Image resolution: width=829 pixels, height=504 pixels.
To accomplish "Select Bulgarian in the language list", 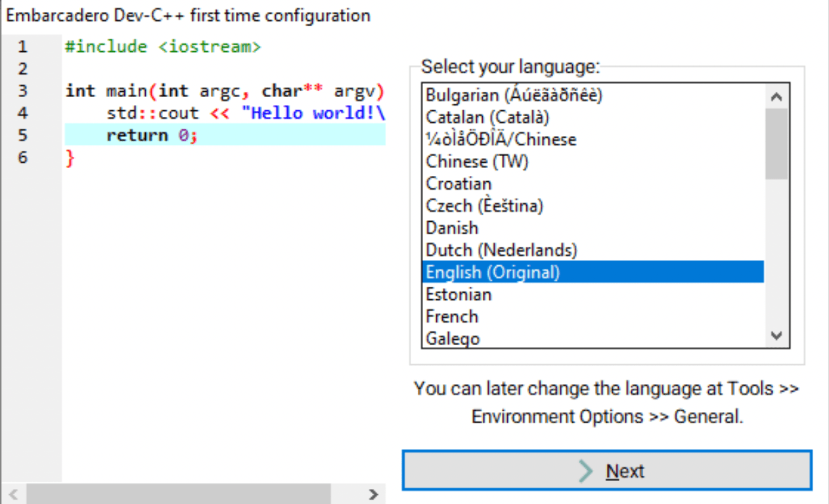I will [593, 95].
